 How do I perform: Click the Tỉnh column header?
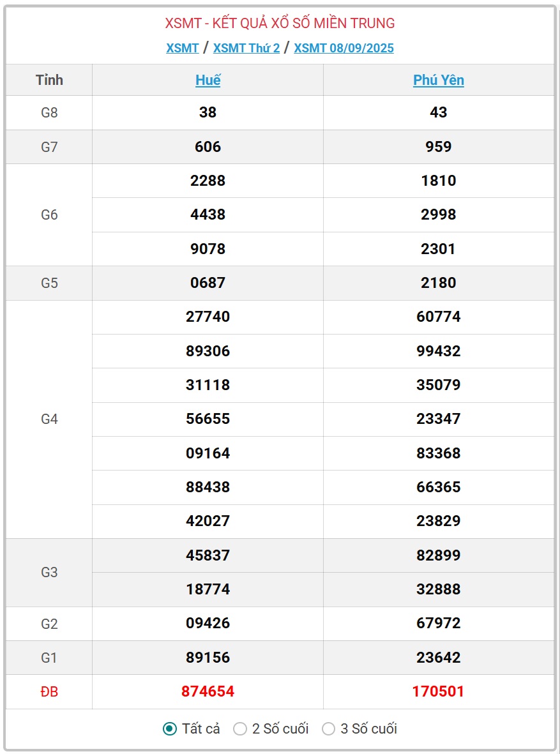[x=49, y=80]
